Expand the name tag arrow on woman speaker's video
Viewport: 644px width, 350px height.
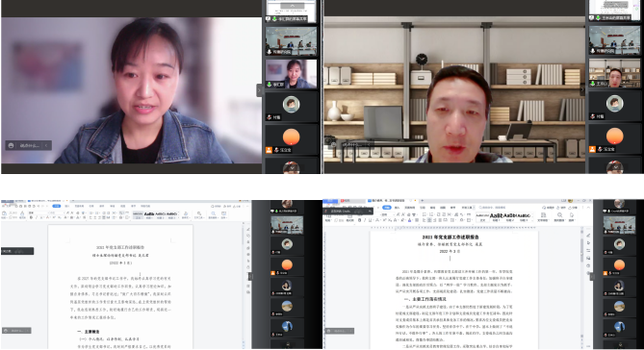tap(46, 145)
